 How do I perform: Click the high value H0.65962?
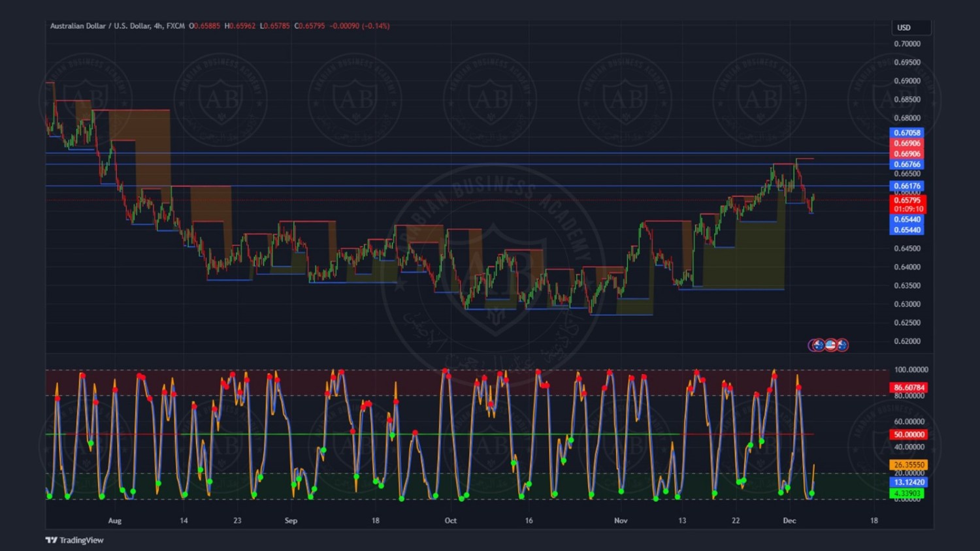point(240,26)
